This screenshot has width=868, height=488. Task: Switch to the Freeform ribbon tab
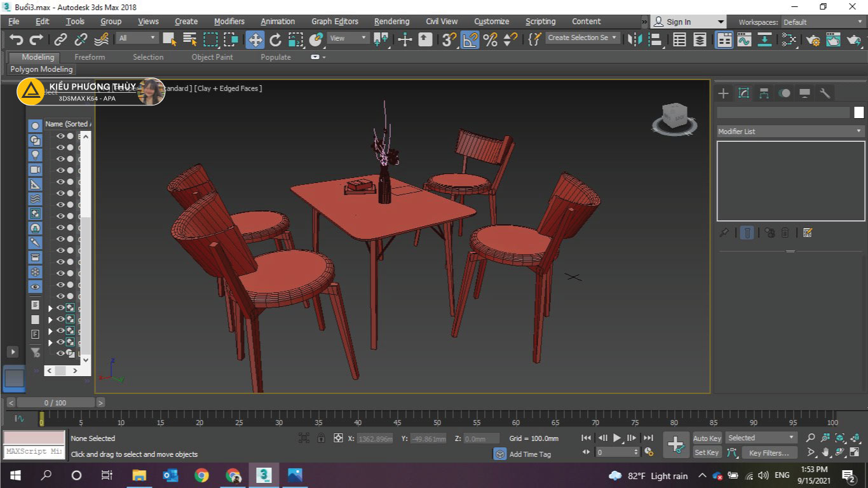(x=90, y=57)
